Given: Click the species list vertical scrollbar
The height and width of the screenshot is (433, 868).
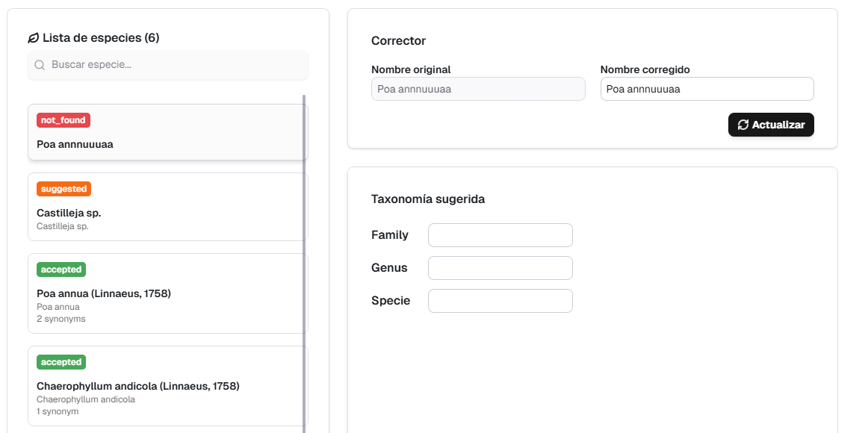Looking at the screenshot, I should pos(304,261).
